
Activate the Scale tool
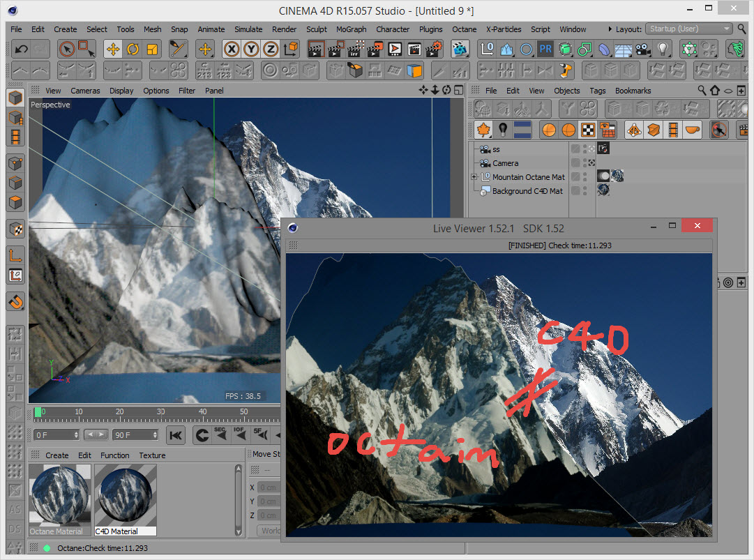point(152,49)
